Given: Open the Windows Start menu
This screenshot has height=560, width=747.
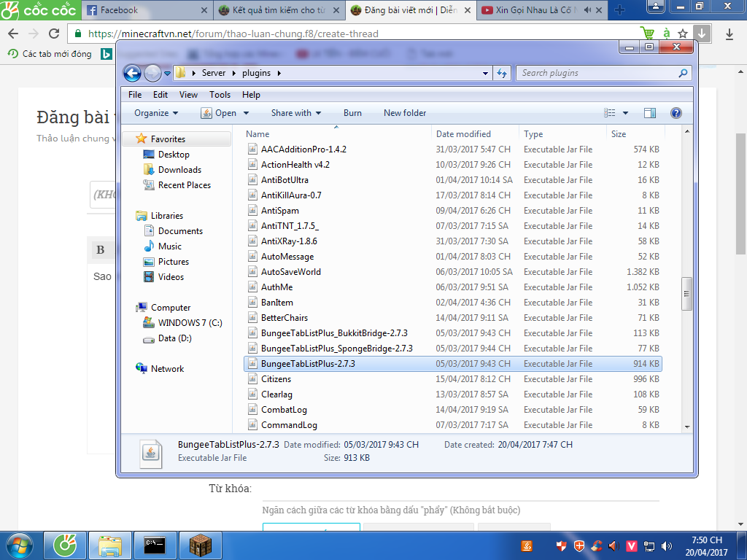Looking at the screenshot, I should tap(19, 545).
